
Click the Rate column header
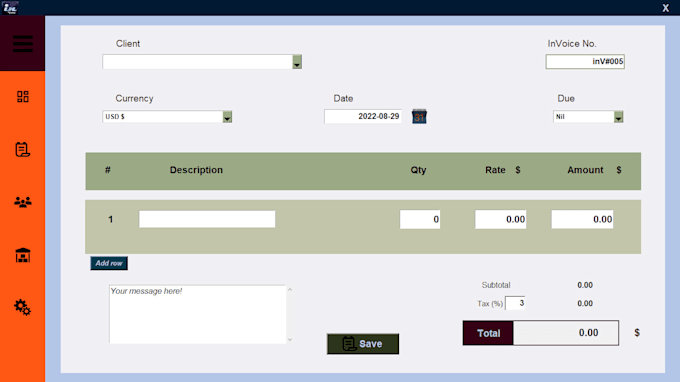pyautogui.click(x=495, y=170)
